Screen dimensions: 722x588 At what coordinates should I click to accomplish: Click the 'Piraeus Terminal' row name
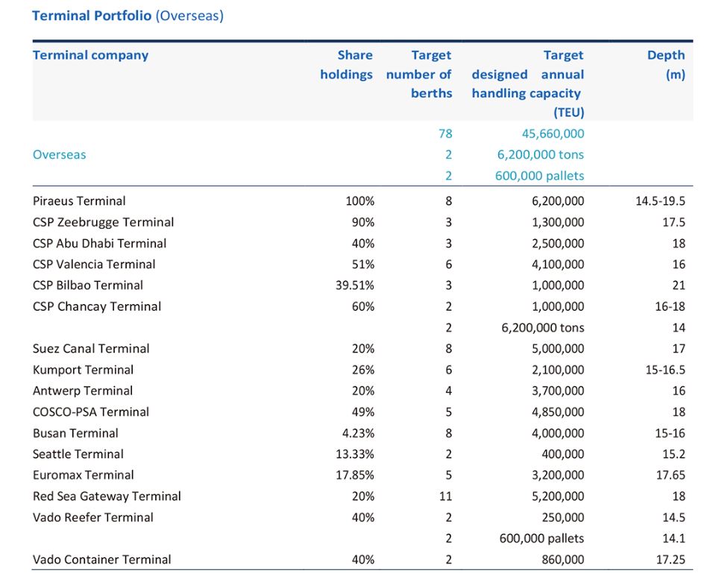coord(79,201)
